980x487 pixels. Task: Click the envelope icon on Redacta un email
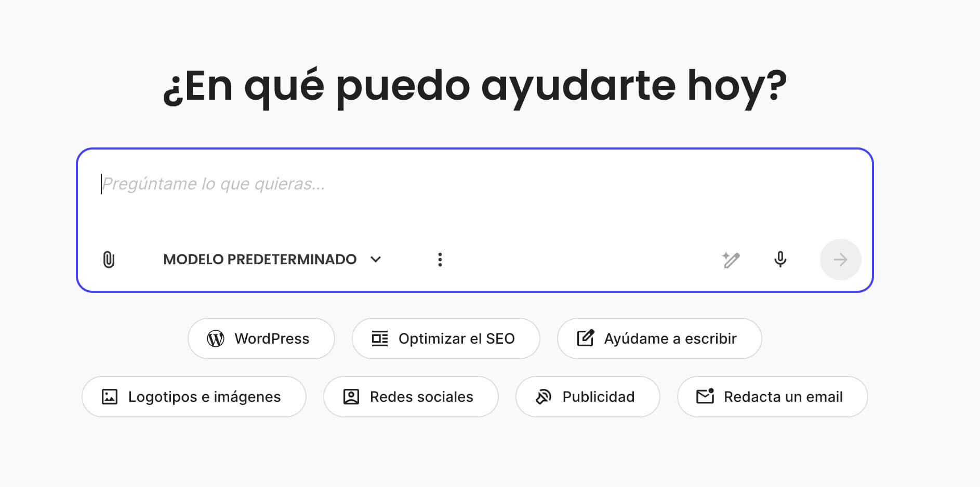pyautogui.click(x=705, y=397)
